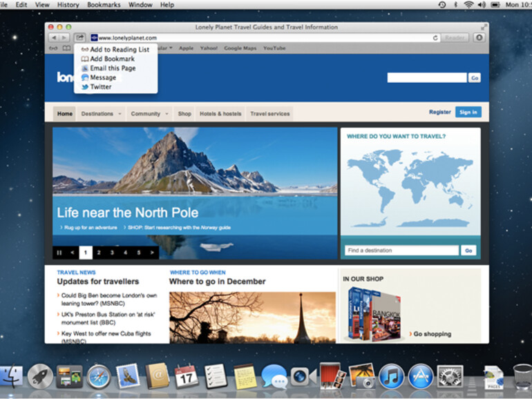The image size is (532, 399).
Task: Launch Safari compass icon in Dock
Action: coord(99,377)
